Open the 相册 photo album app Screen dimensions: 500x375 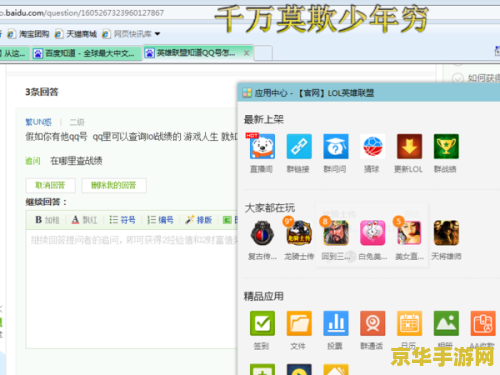pos(446,323)
